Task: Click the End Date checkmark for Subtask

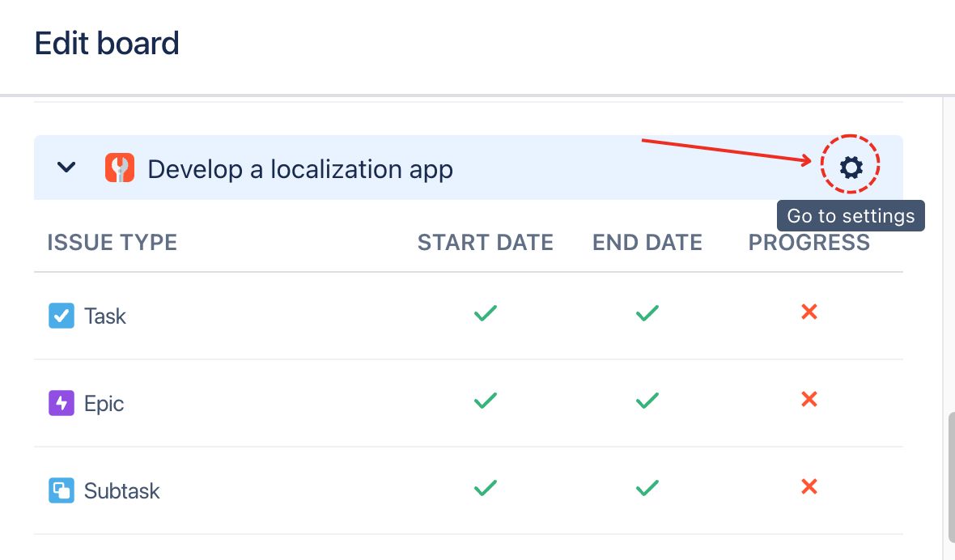Action: coord(647,488)
